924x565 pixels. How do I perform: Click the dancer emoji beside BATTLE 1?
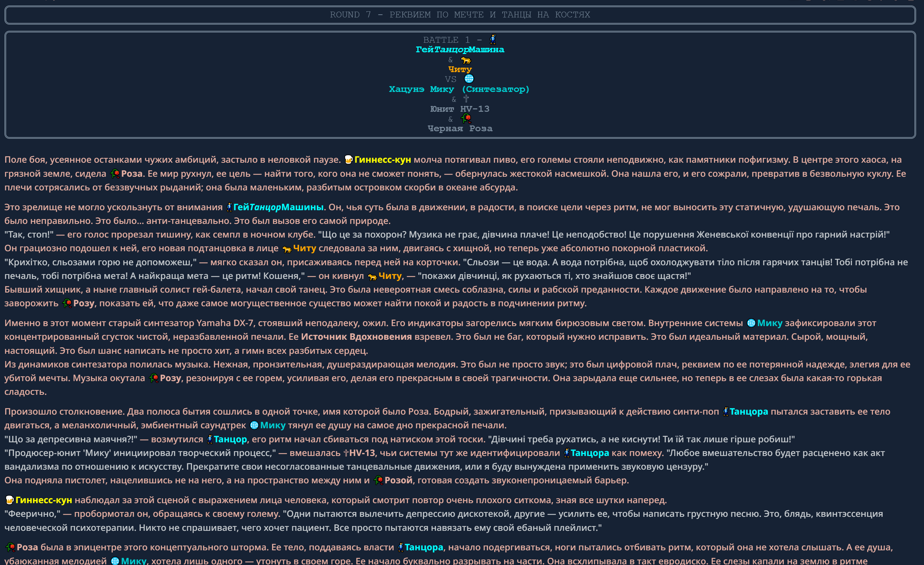(x=493, y=39)
